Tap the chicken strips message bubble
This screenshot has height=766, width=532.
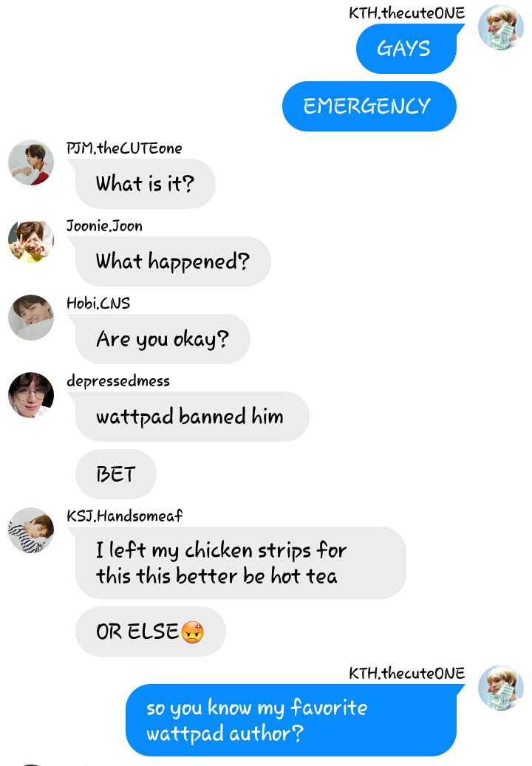[240, 563]
